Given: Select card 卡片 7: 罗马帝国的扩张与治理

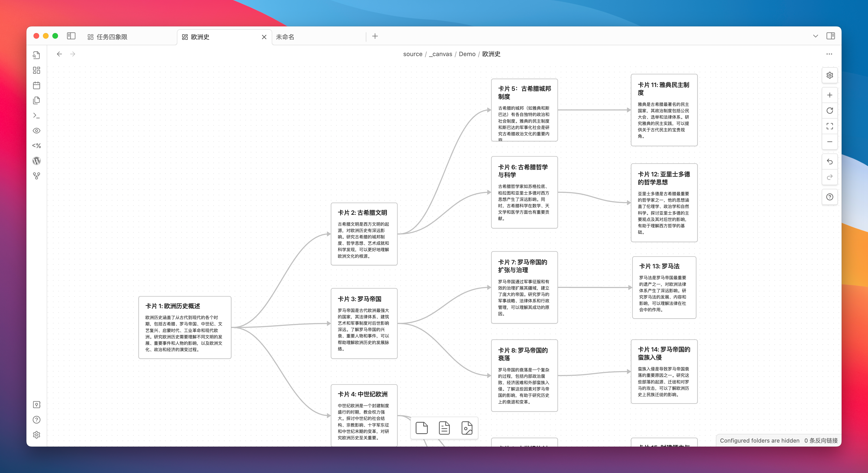Looking at the screenshot, I should coord(524,287).
